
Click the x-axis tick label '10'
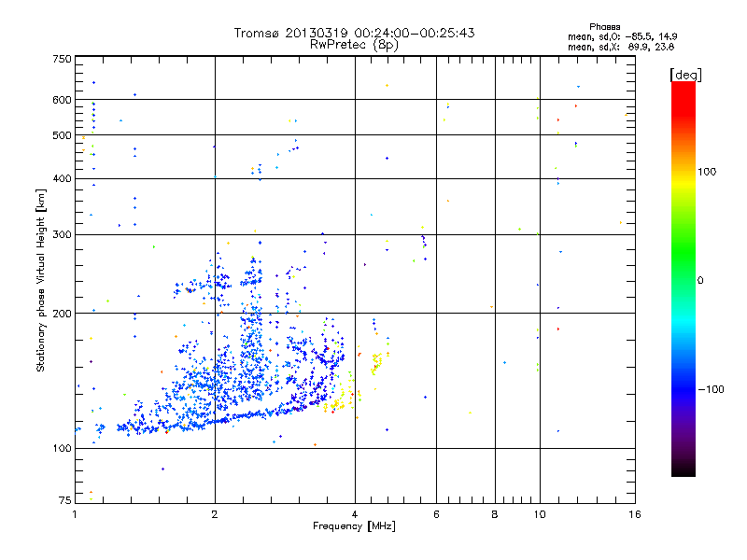click(540, 514)
